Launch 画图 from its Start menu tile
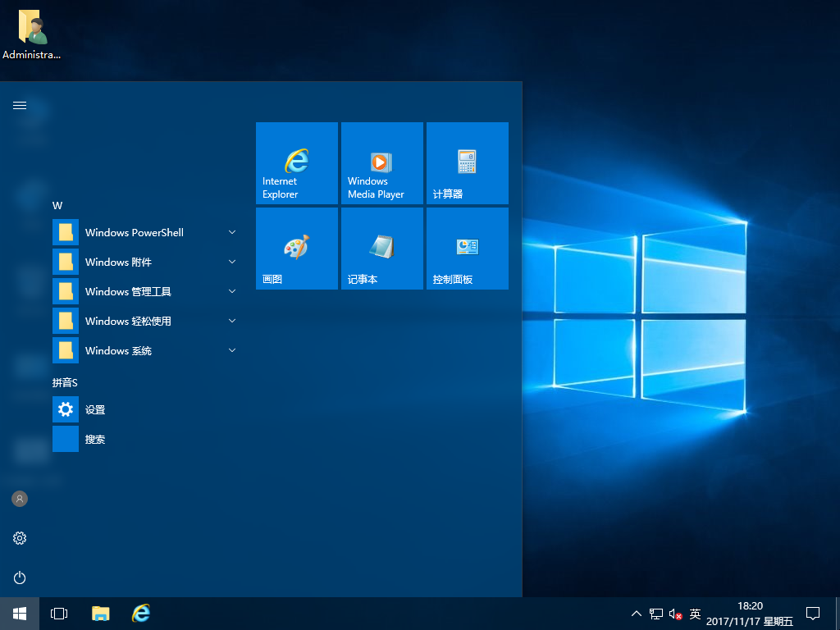This screenshot has height=630, width=840. coord(296,248)
